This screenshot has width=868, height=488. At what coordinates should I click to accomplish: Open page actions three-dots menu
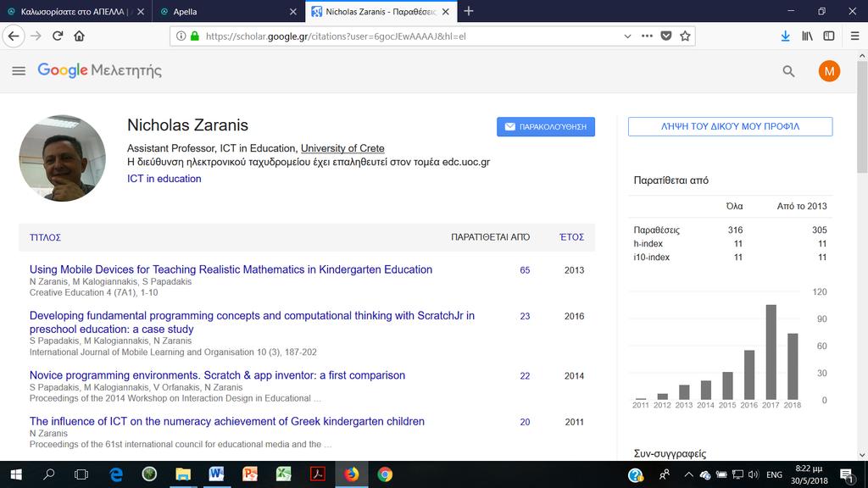tap(647, 36)
